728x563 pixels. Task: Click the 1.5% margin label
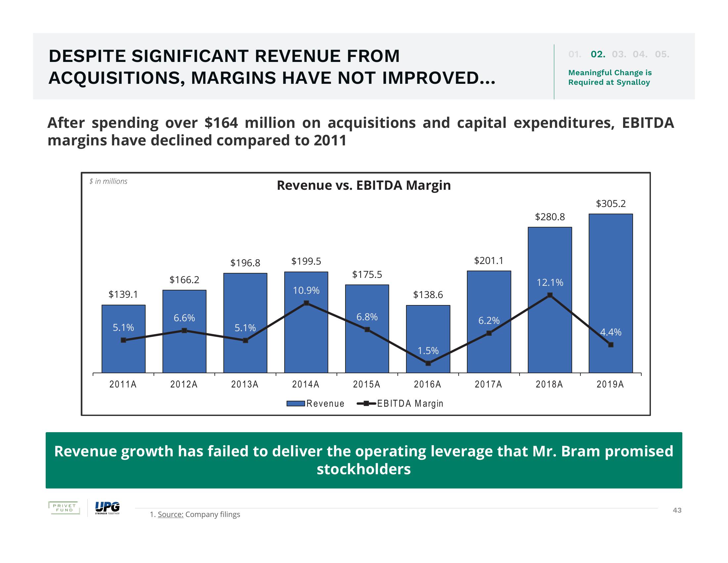click(x=428, y=350)
